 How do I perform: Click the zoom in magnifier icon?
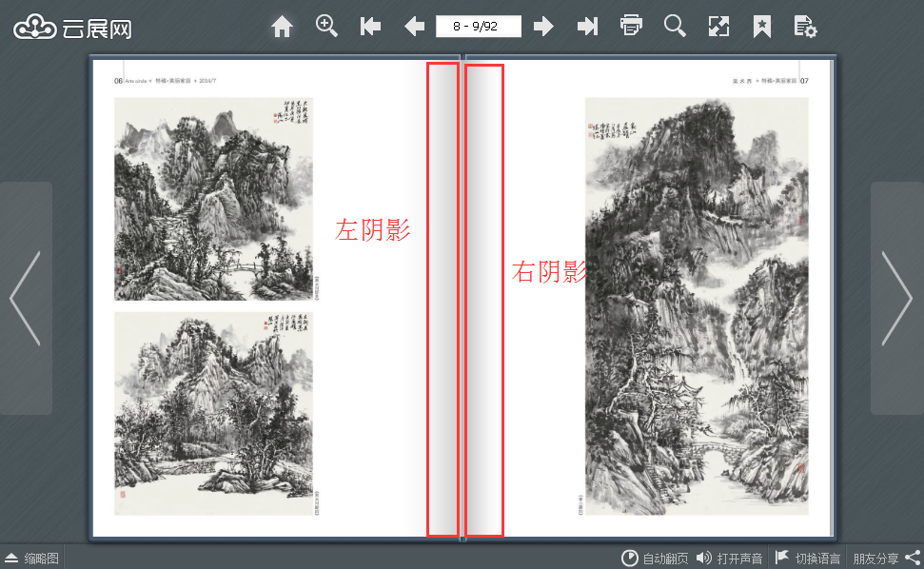click(325, 27)
